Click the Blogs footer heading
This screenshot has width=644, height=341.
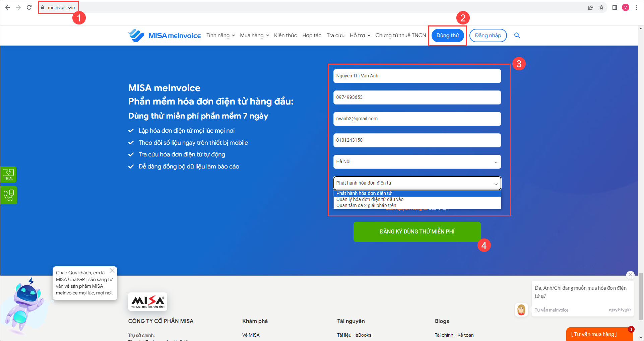[442, 321]
